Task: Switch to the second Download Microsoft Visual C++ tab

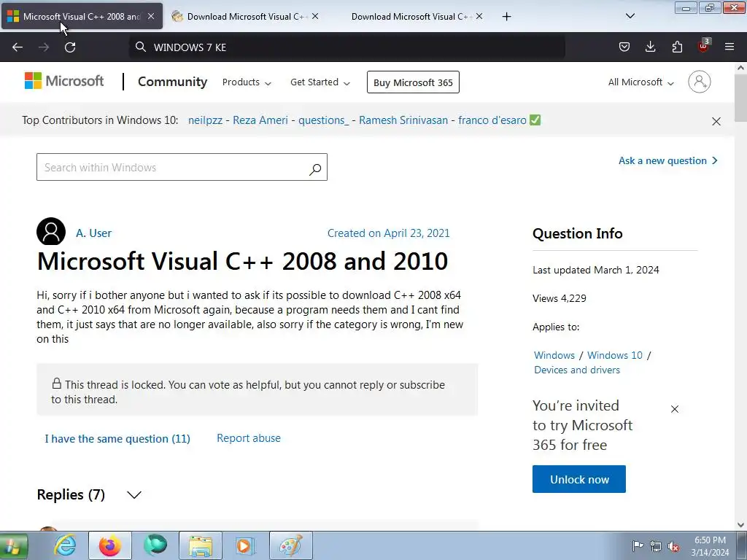Action: coord(245,16)
